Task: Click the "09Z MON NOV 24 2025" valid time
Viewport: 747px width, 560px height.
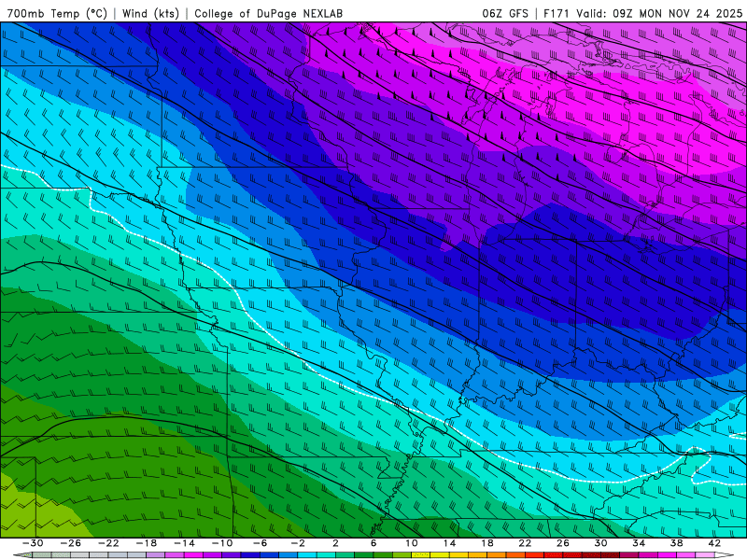Action: [678, 13]
